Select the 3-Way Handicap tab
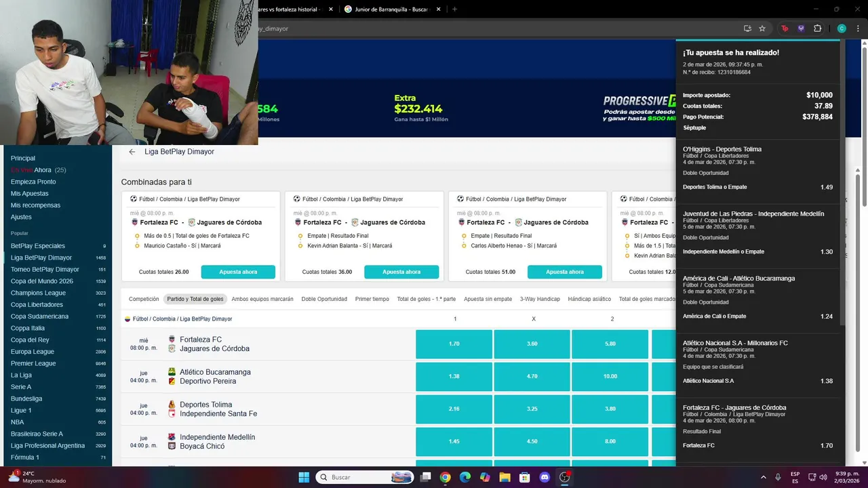Screen dimensions: 868x488 coord(540,299)
